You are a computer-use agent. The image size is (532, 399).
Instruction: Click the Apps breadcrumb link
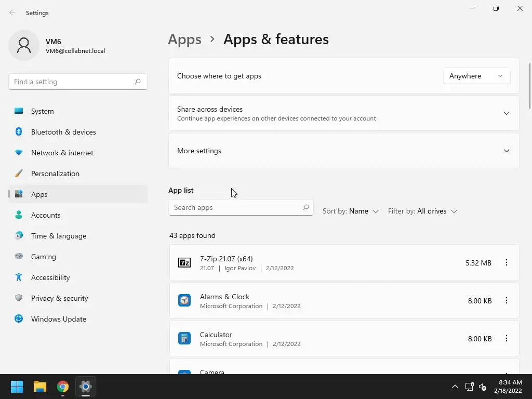[x=184, y=39]
